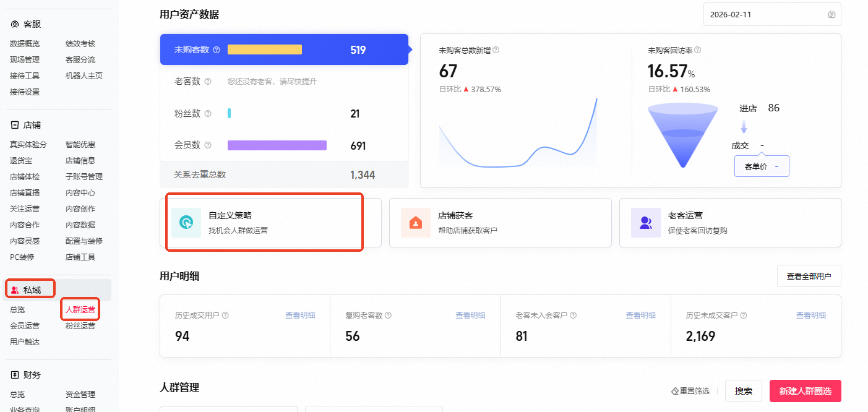Click the 未购客总数新增 line chart
This screenshot has width=868, height=412.
pyautogui.click(x=518, y=133)
